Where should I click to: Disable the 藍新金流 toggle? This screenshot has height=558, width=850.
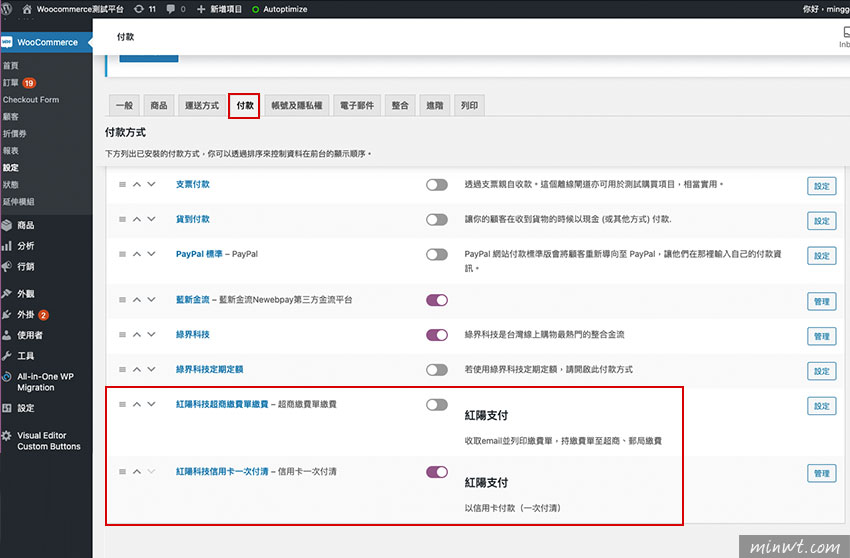pyautogui.click(x=437, y=300)
